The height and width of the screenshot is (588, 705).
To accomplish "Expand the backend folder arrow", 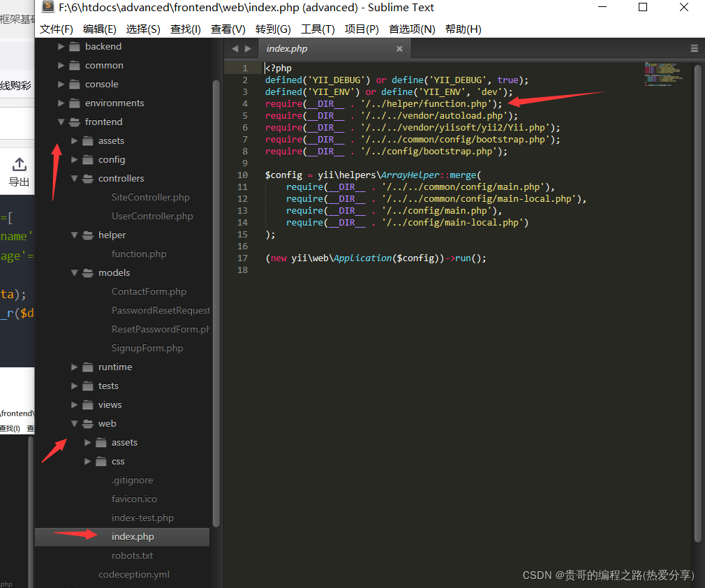I will [x=61, y=46].
